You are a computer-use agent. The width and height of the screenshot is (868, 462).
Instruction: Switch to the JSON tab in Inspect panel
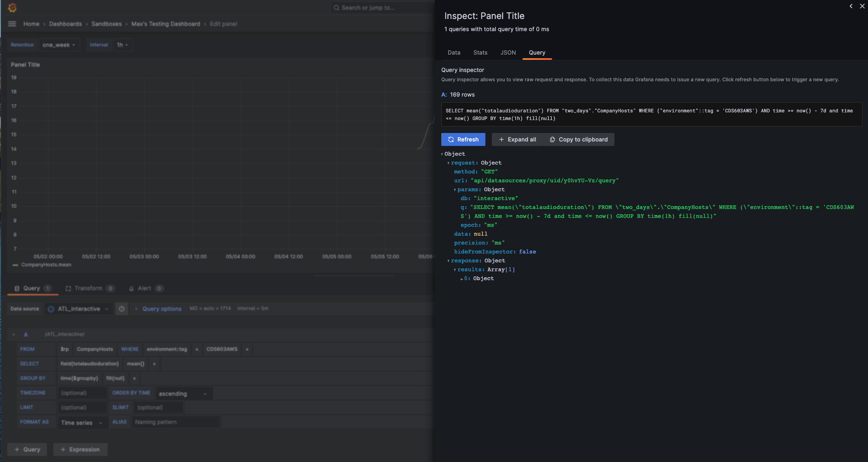(508, 53)
